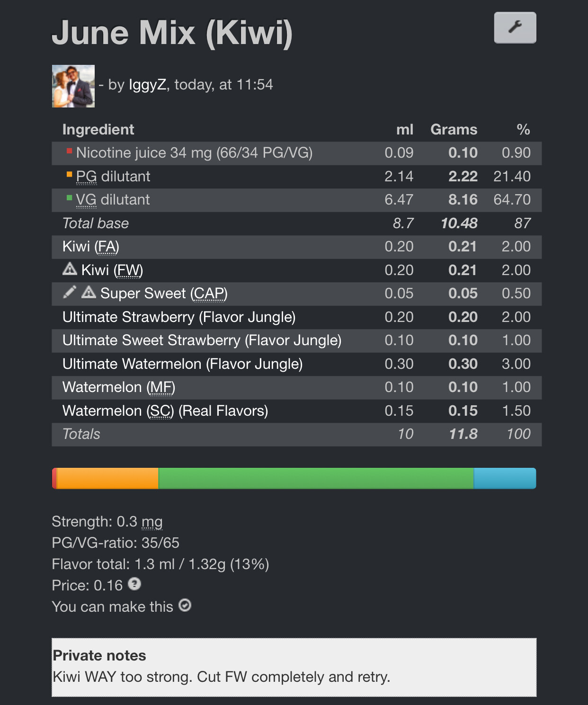
Task: Click the PG abbreviation in PG dilutant
Action: pyautogui.click(x=86, y=177)
